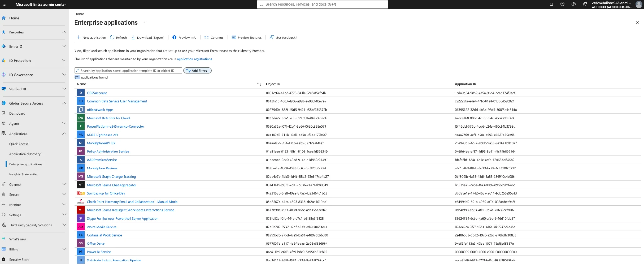644x264 pixels.
Task: Click New application button
Action: [x=91, y=37]
